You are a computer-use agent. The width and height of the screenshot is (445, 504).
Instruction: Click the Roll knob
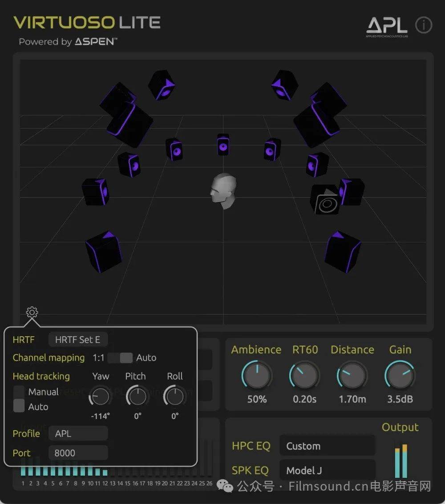175,396
